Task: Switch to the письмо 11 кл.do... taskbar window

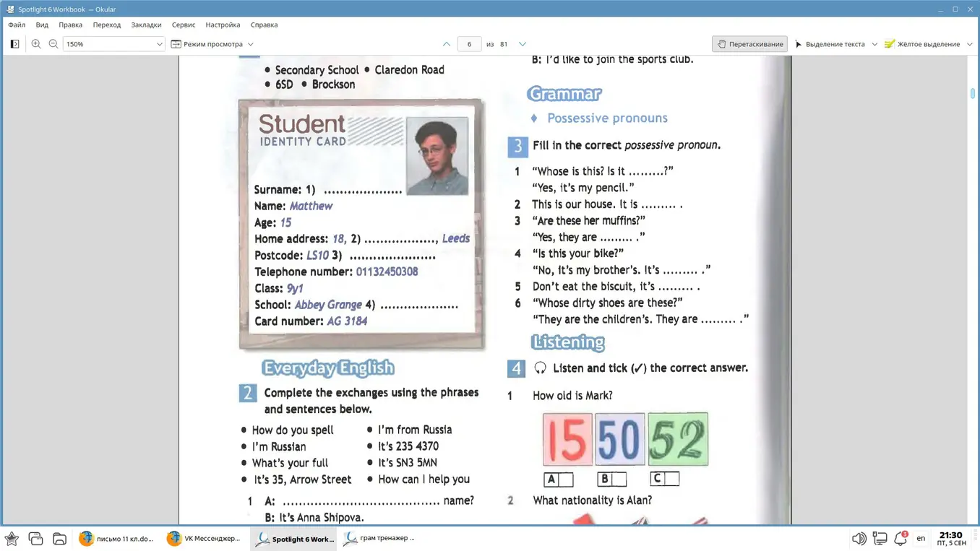Action: 117,538
